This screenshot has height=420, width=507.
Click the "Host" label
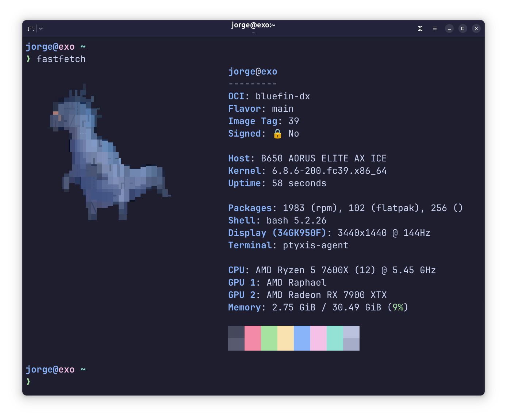click(x=239, y=159)
